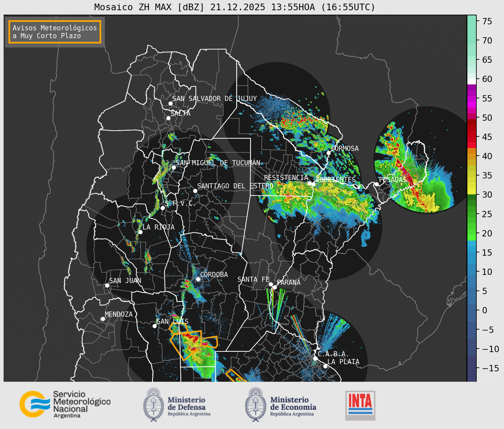Viewport: 504px width, 429px height.
Task: Click the San Miguel de Tucumán marker dot
Action: click(173, 167)
